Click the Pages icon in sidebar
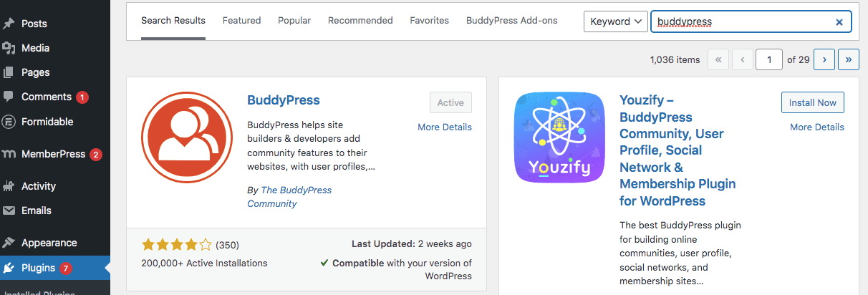868x295 pixels. tap(9, 72)
